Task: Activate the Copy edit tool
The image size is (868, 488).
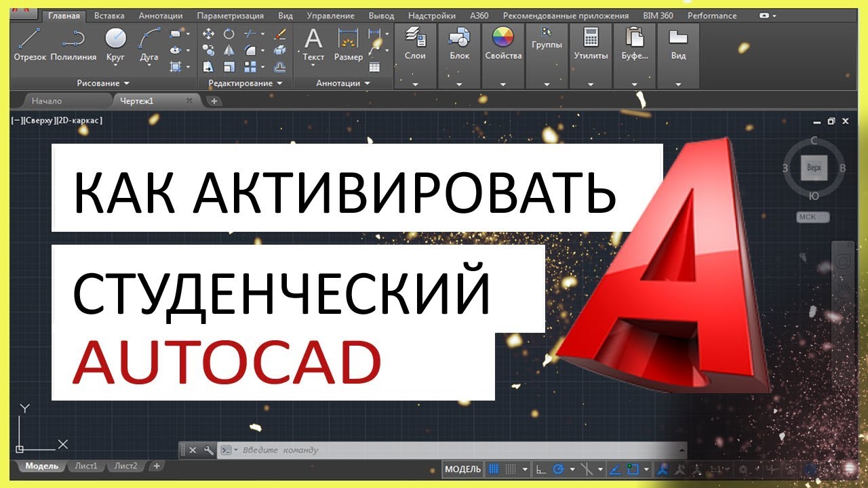Action: click(x=208, y=49)
